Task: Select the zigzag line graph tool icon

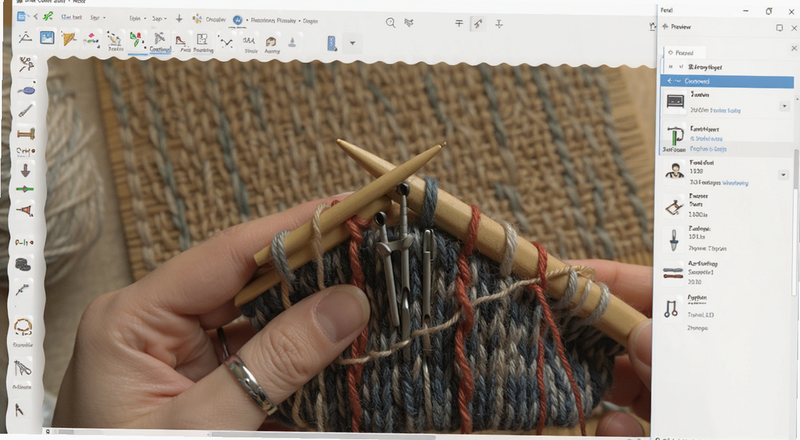Action: [225, 42]
